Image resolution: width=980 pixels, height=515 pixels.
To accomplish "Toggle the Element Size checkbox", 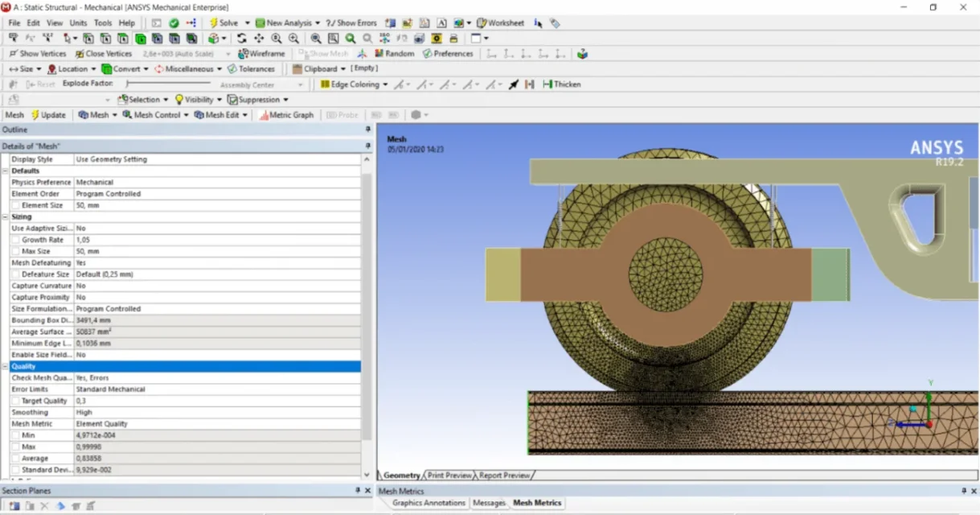I will (x=16, y=205).
